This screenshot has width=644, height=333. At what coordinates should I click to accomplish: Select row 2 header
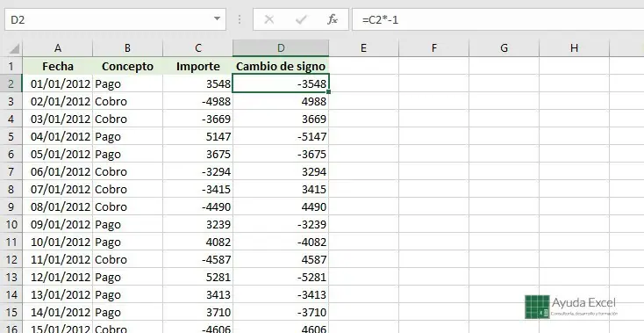point(11,83)
